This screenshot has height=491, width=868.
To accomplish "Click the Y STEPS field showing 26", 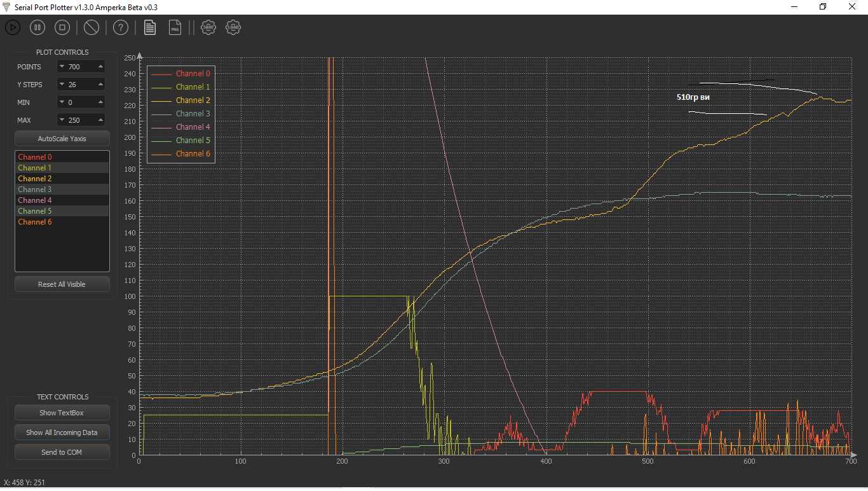I will [x=81, y=85].
